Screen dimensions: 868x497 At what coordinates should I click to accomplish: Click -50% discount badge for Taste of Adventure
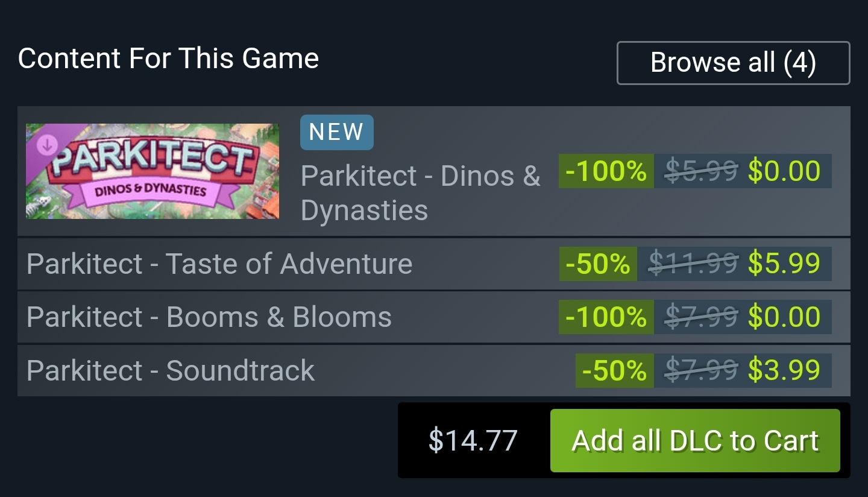coord(597,264)
